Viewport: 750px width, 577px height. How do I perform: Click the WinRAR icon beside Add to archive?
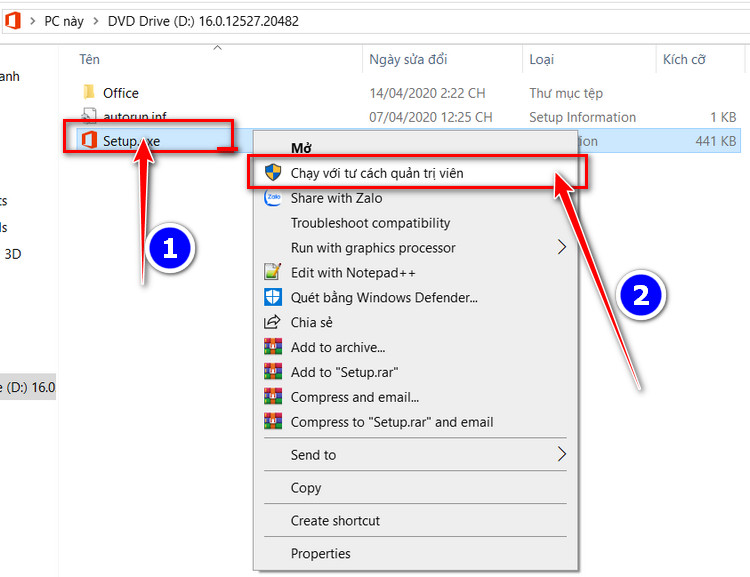coord(273,346)
